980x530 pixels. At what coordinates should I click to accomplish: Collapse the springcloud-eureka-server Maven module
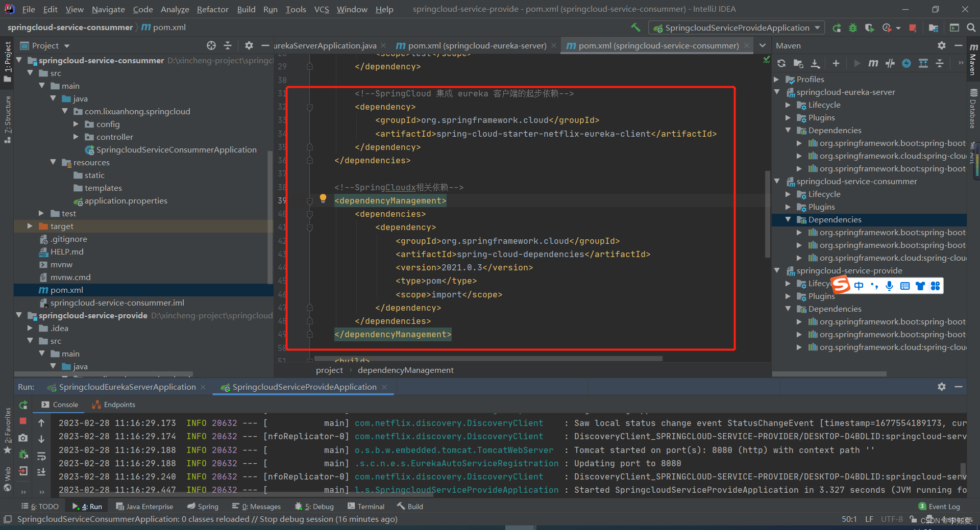776,92
